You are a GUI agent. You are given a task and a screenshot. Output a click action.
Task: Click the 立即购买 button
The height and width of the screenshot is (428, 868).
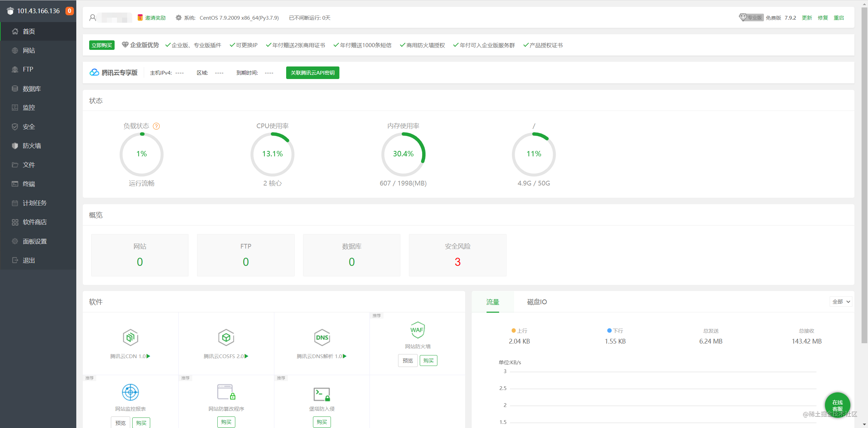[102, 45]
